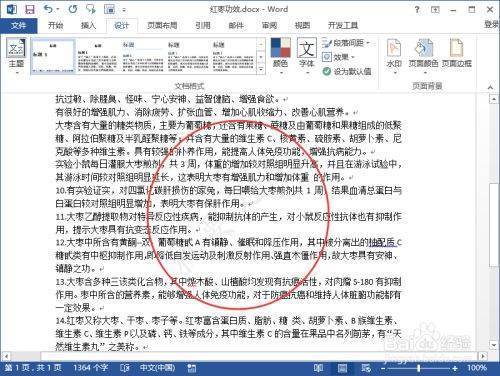Image resolution: width=500 pixels, height=376 pixels.
Task: Click language 中文(中国) in status bar
Action: pyautogui.click(x=157, y=368)
